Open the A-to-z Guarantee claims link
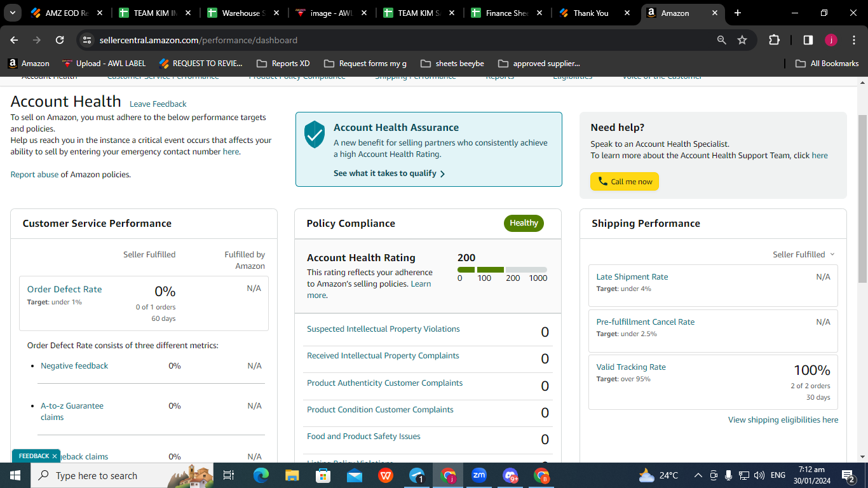Image resolution: width=868 pixels, height=488 pixels. [x=72, y=411]
